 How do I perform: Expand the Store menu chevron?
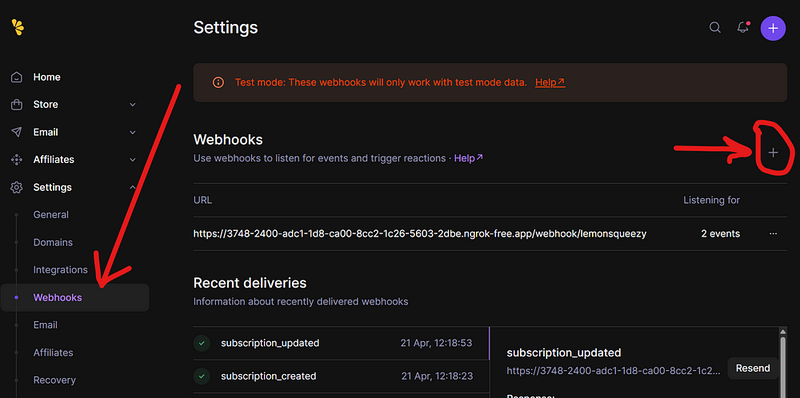pyautogui.click(x=133, y=105)
